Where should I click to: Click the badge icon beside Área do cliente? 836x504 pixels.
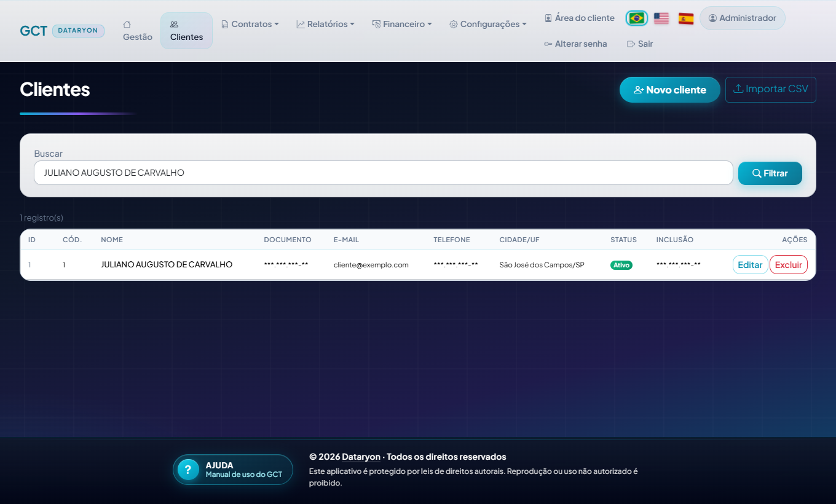[548, 18]
